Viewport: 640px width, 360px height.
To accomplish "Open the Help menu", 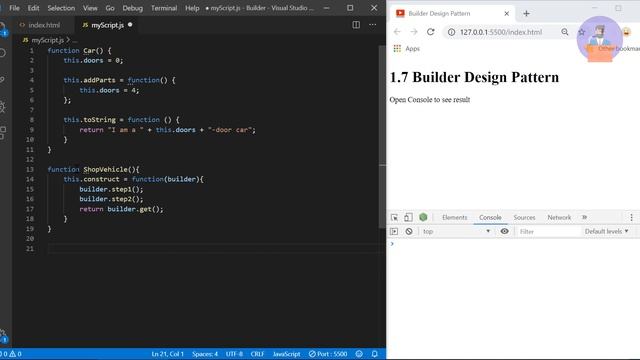I will [192, 8].
